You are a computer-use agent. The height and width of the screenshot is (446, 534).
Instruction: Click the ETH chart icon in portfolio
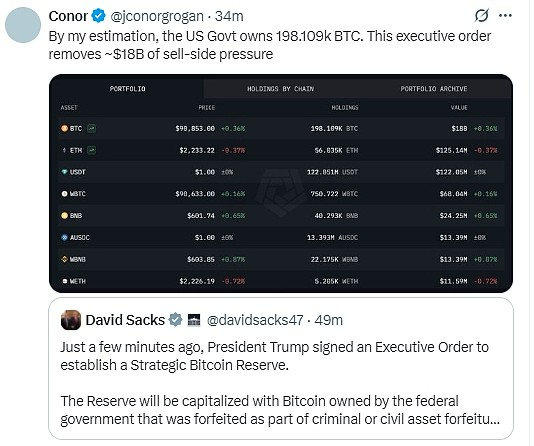pyautogui.click(x=91, y=150)
